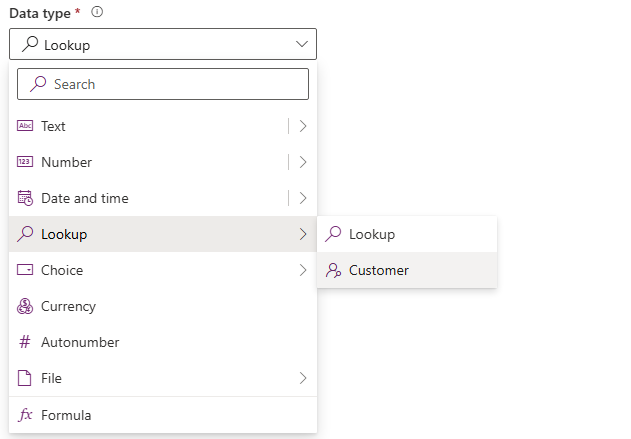The image size is (631, 439).
Task: Click the Date and time calendar icon
Action: [26, 198]
